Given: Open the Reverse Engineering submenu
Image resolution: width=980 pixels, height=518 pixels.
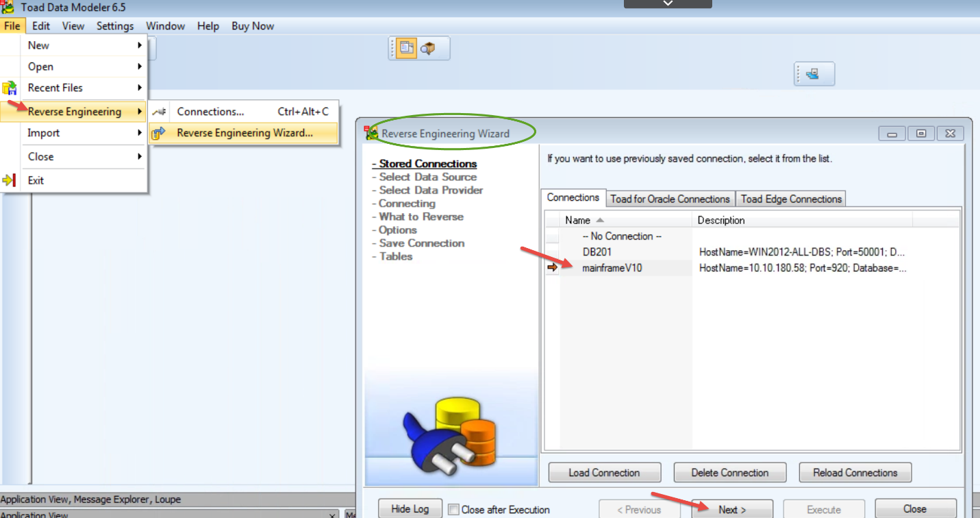Looking at the screenshot, I should (74, 112).
